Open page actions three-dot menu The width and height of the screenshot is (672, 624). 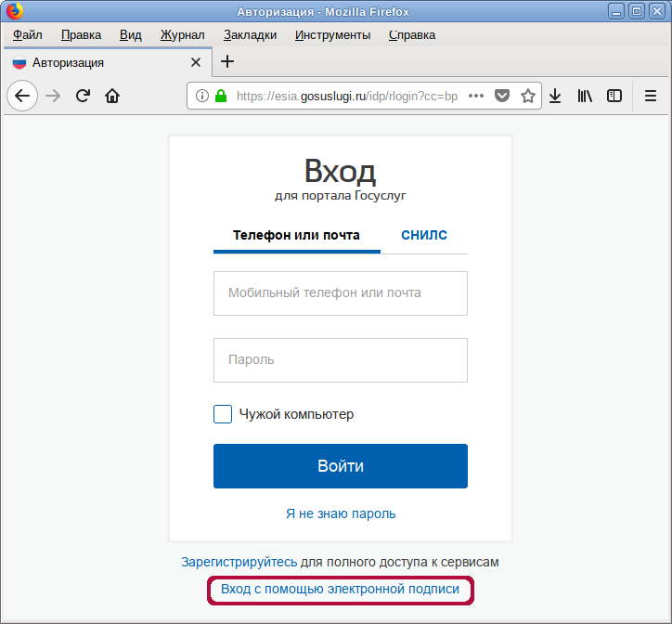coord(476,96)
